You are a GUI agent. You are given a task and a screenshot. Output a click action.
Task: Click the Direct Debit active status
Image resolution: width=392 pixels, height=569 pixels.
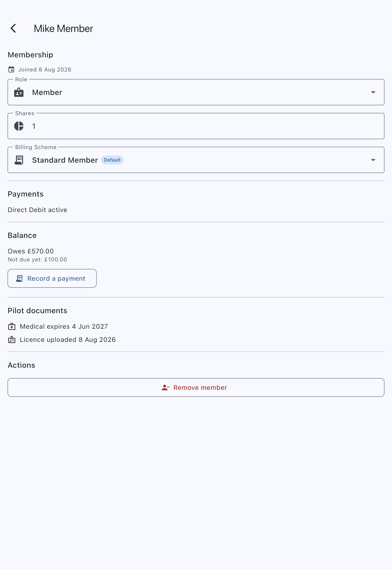coord(37,210)
